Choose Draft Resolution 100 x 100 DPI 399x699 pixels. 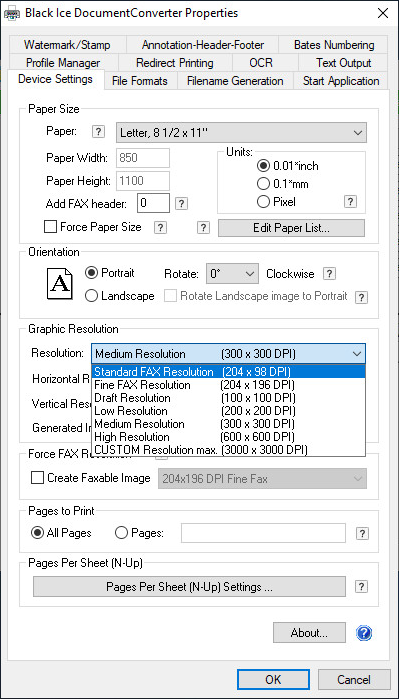point(228,398)
